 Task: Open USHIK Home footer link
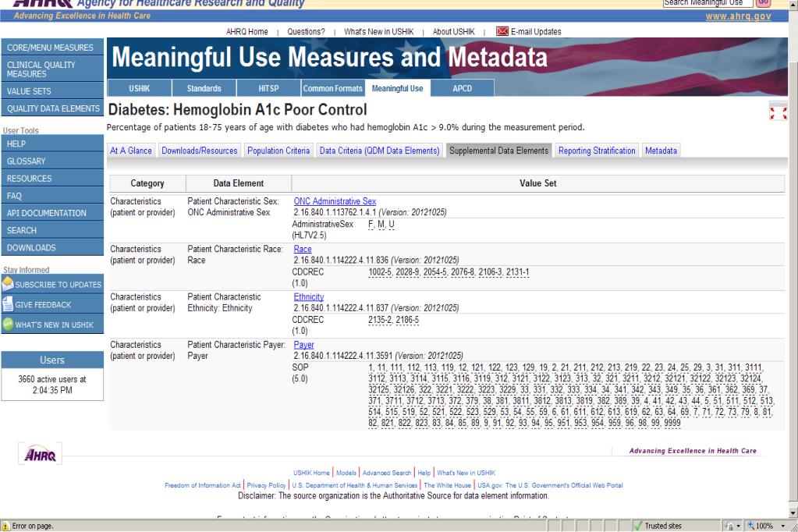[x=311, y=473]
